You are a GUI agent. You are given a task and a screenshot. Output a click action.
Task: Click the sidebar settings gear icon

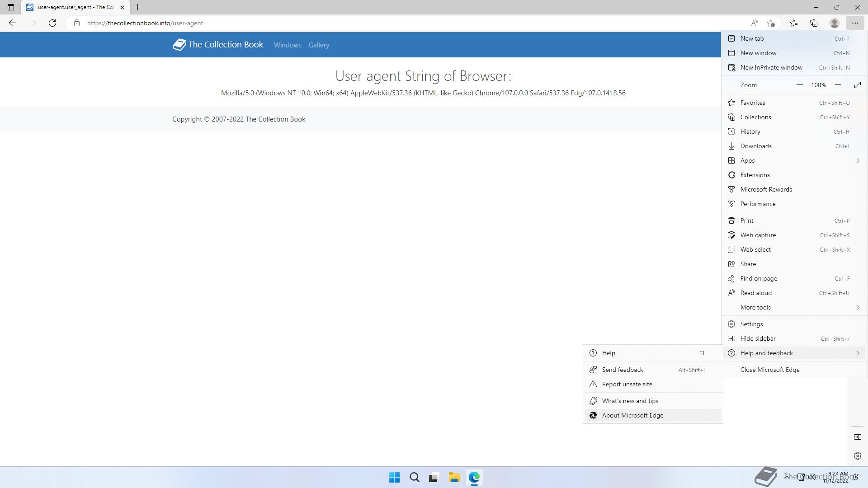click(858, 456)
